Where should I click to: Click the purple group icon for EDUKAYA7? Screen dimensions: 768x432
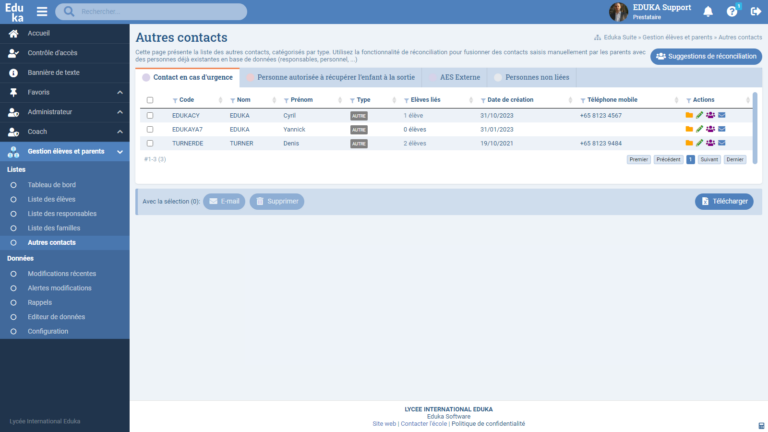(x=710, y=130)
